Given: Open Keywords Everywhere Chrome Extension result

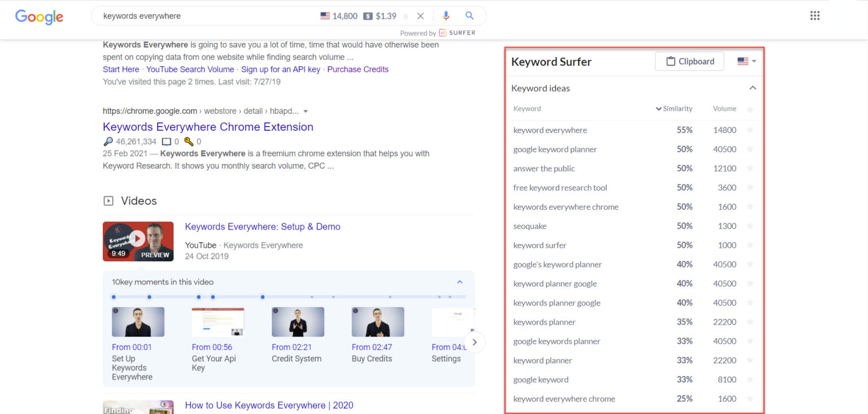Looking at the screenshot, I should tap(208, 127).
